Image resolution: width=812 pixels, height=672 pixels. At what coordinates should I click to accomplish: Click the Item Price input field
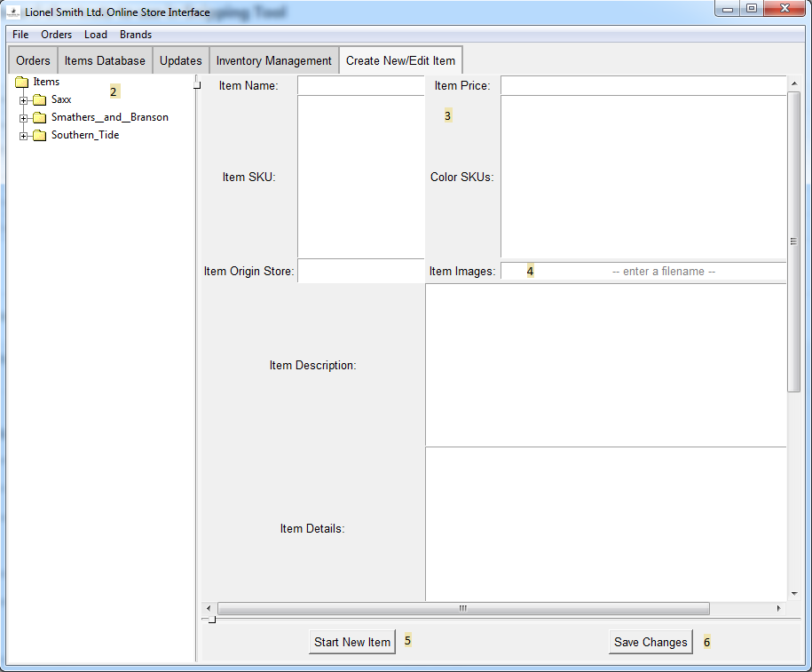pyautogui.click(x=643, y=85)
